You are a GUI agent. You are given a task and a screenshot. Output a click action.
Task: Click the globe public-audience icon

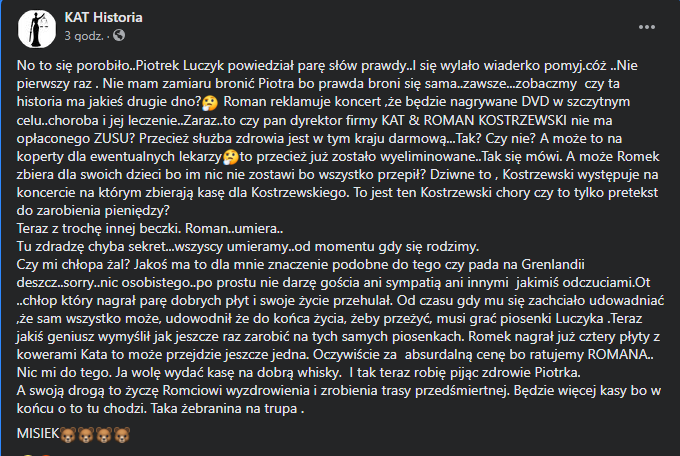click(119, 35)
